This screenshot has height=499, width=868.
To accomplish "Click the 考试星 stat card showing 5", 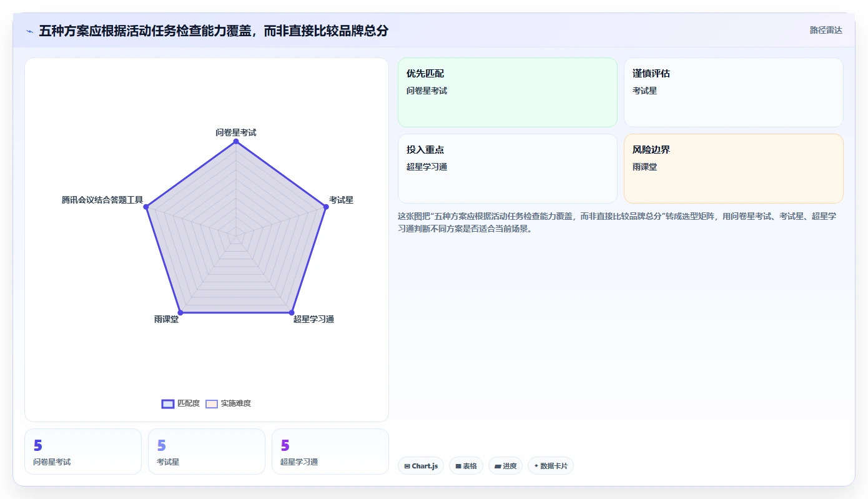I will (207, 452).
